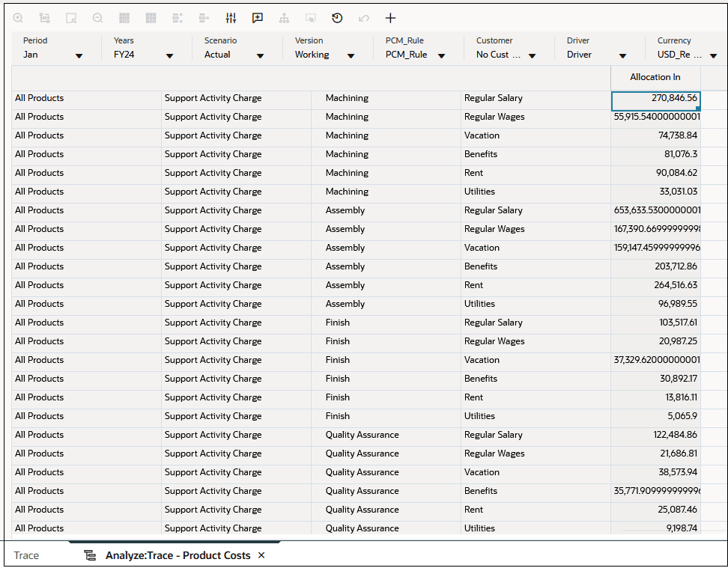
Task: Expand the Currency dropdown showing USD_Re
Action: 713,54
